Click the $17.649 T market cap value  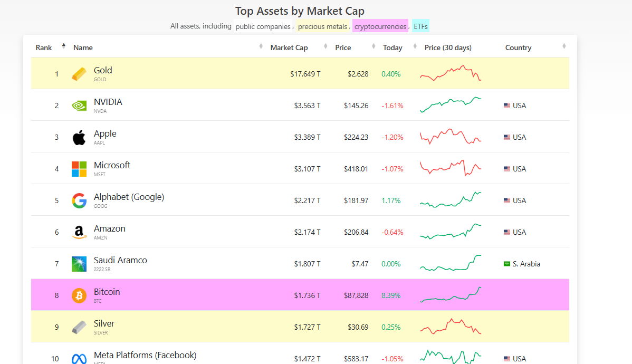pyautogui.click(x=305, y=74)
